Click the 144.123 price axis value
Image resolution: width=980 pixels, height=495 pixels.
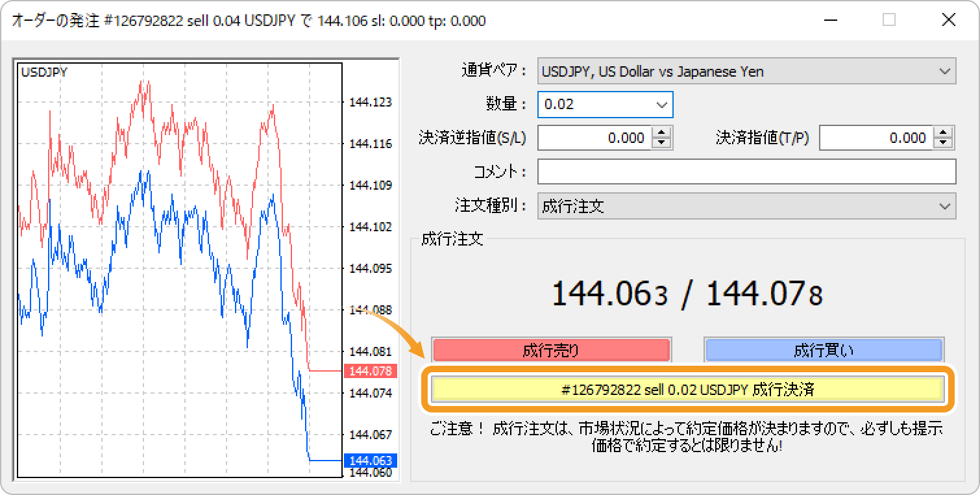click(371, 102)
